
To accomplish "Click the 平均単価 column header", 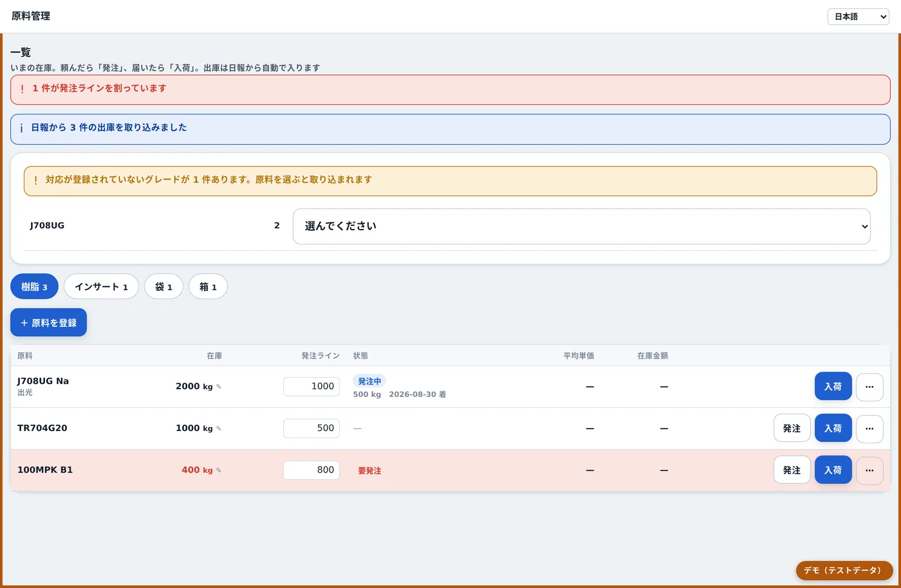I will click(x=579, y=356).
